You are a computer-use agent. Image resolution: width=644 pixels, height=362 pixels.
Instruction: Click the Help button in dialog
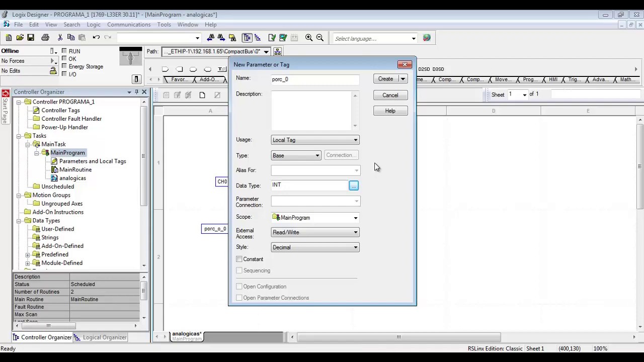390,111
